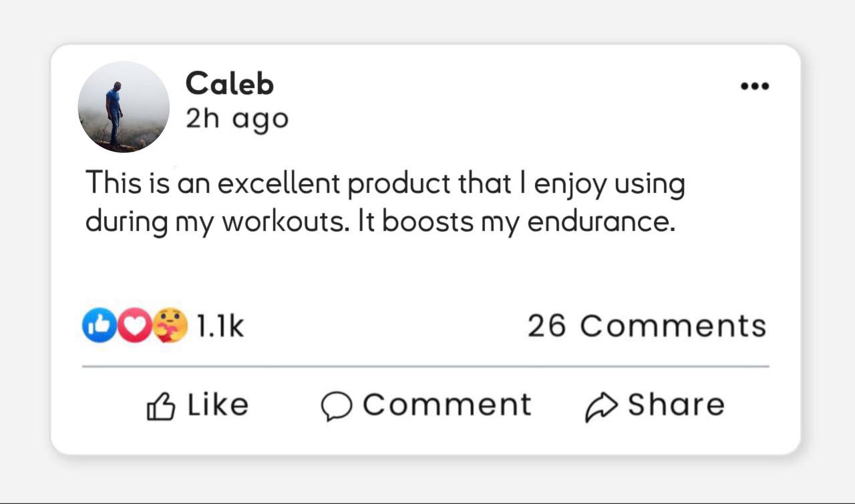This screenshot has height=504, width=855.
Task: Click the care hug emoji reaction
Action: click(x=170, y=326)
